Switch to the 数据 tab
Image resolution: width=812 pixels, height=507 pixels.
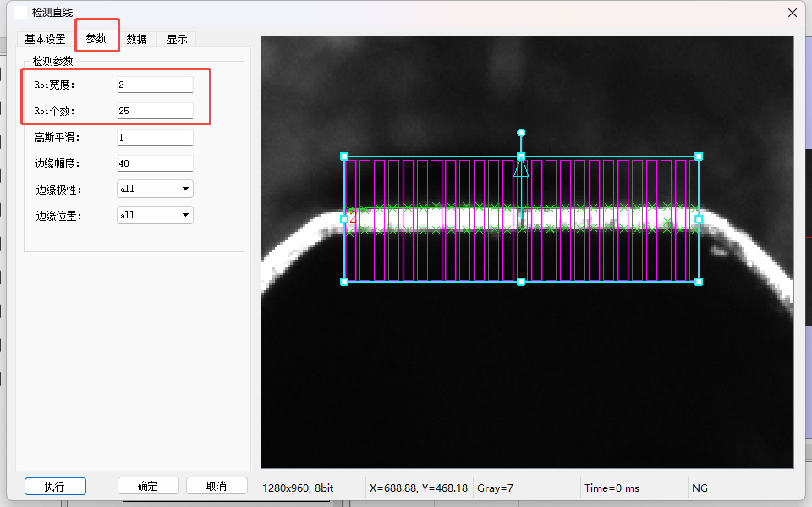tap(136, 39)
